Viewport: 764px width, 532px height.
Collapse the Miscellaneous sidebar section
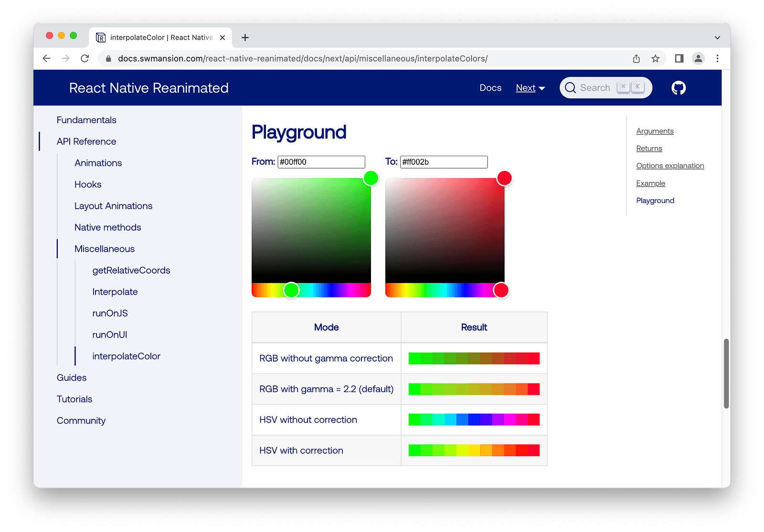coord(105,249)
